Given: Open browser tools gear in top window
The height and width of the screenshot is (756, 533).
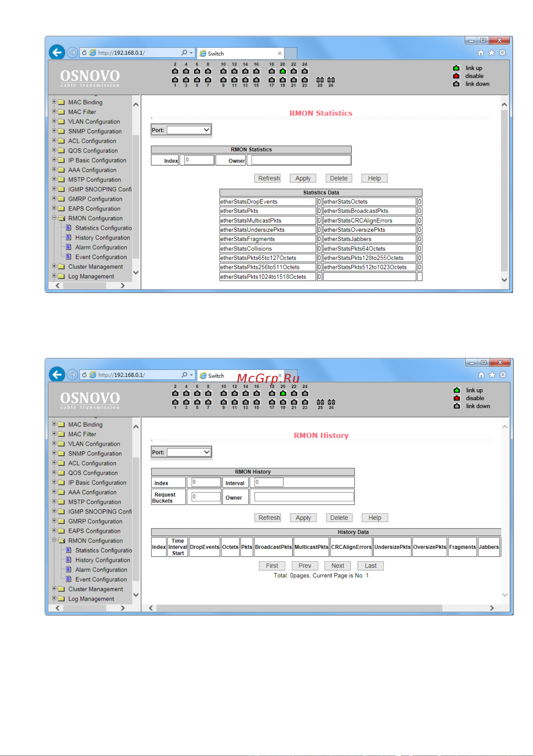Looking at the screenshot, I should pyautogui.click(x=502, y=53).
